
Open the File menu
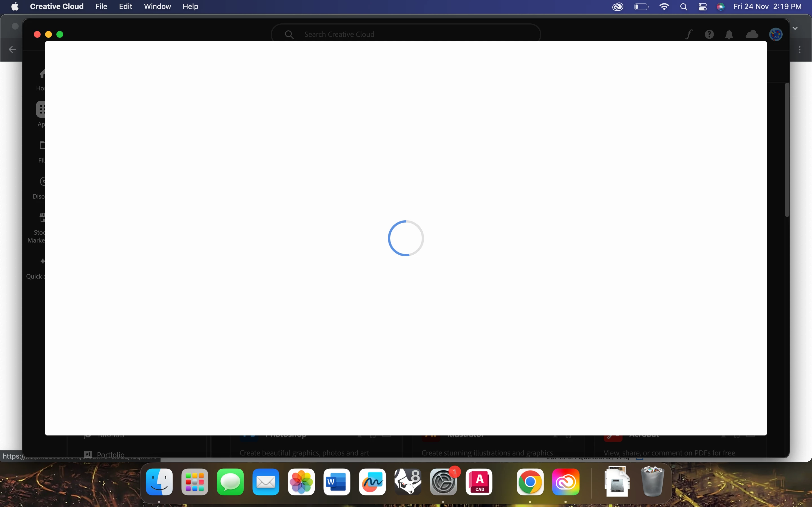point(101,6)
